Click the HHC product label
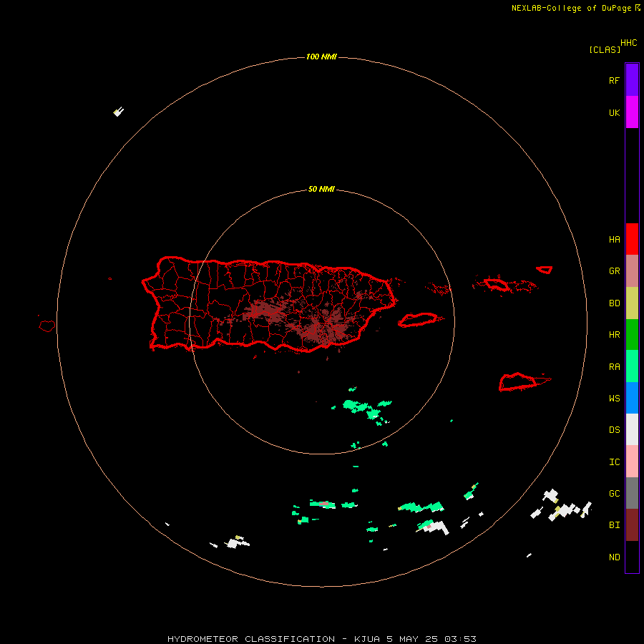This screenshot has width=644, height=644. click(x=628, y=43)
